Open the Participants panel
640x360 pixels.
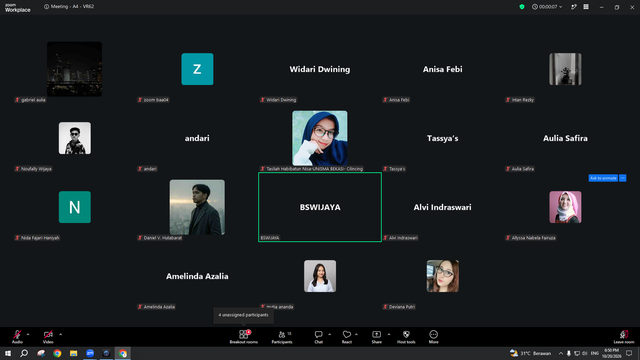pos(282,337)
